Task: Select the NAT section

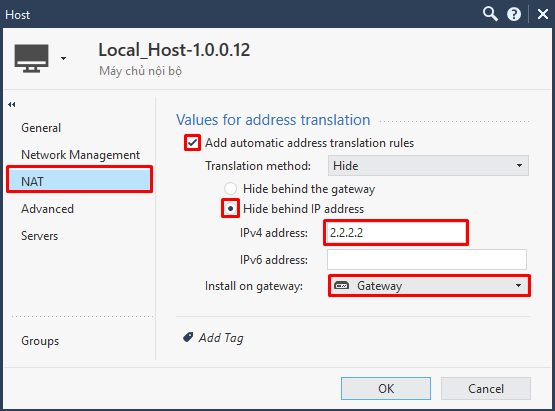Action: click(x=80, y=181)
